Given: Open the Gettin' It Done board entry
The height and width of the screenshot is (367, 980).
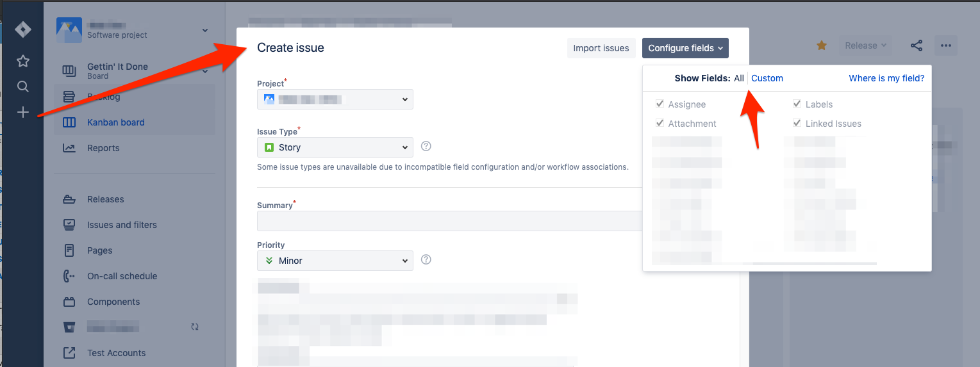Looking at the screenshot, I should 117,70.
